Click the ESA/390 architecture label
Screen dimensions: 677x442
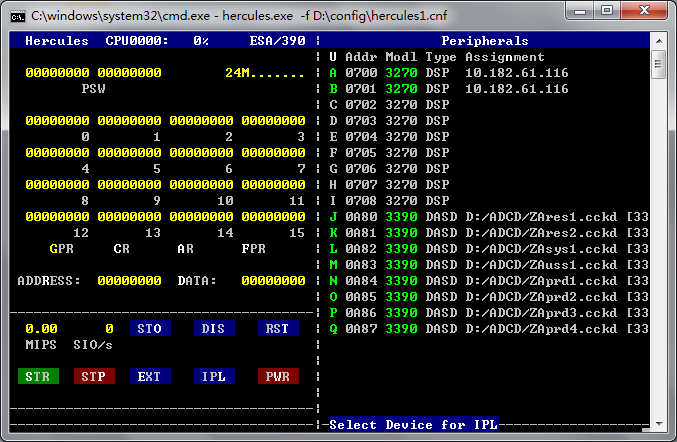278,41
